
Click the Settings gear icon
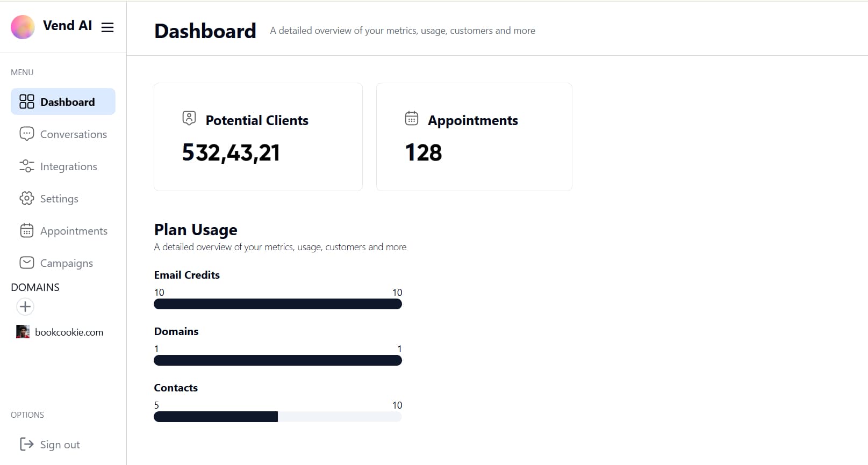coord(26,198)
